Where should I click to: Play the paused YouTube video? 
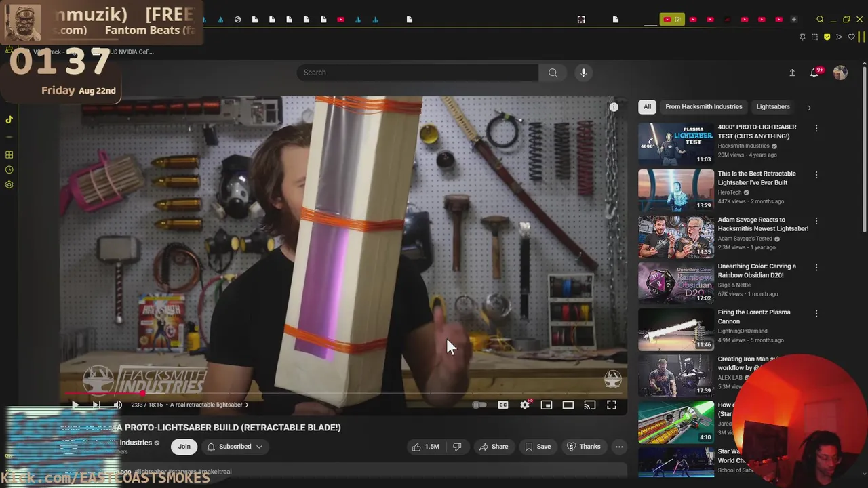pyautogui.click(x=75, y=405)
